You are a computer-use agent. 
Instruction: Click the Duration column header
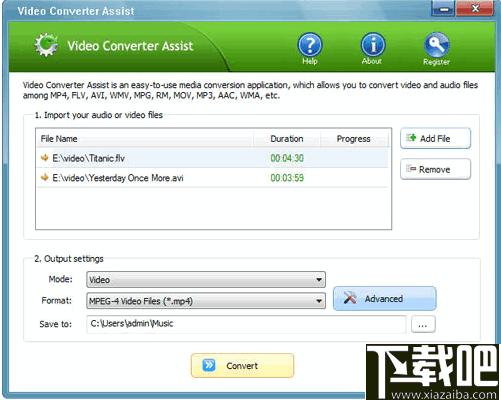click(287, 139)
